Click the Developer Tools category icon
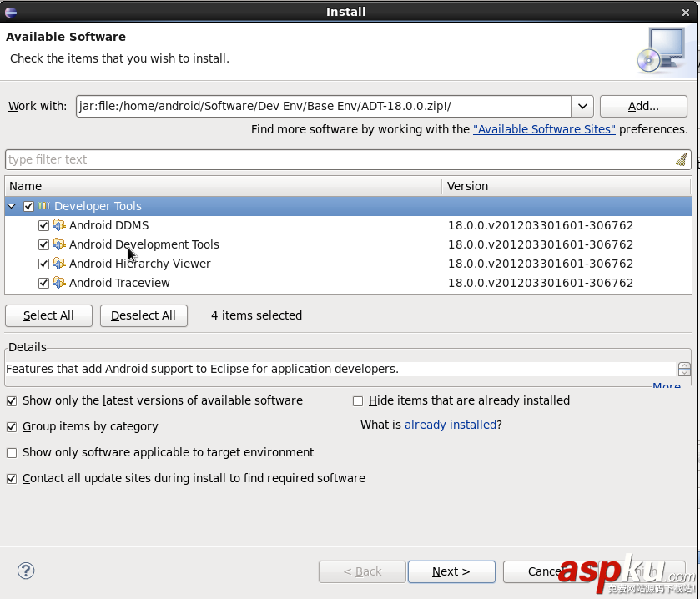The height and width of the screenshot is (599, 700). 44,206
